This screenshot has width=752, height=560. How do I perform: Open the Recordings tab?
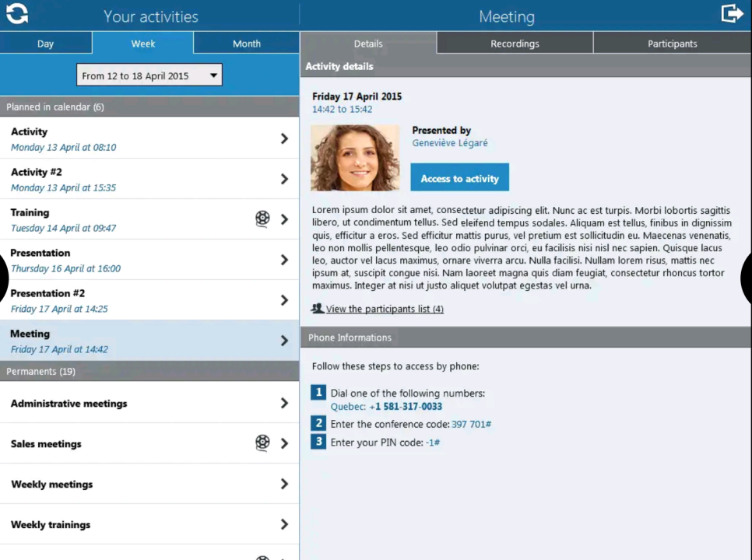(515, 43)
